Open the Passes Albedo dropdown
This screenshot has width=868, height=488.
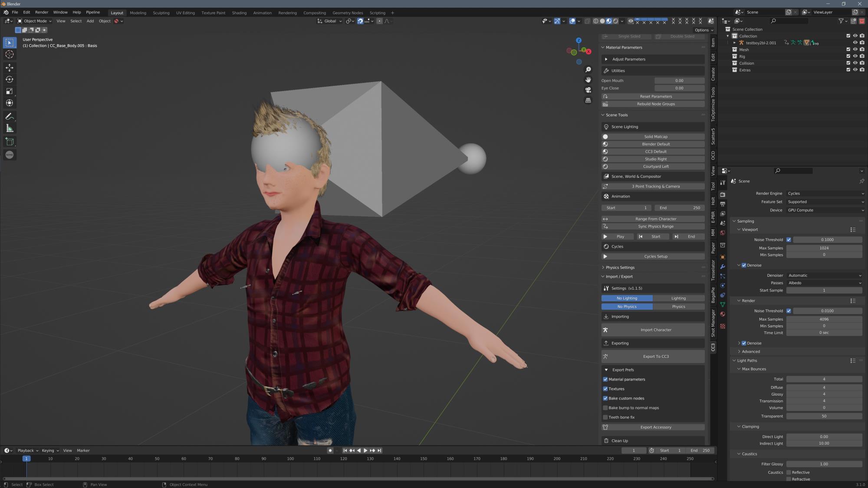click(824, 283)
